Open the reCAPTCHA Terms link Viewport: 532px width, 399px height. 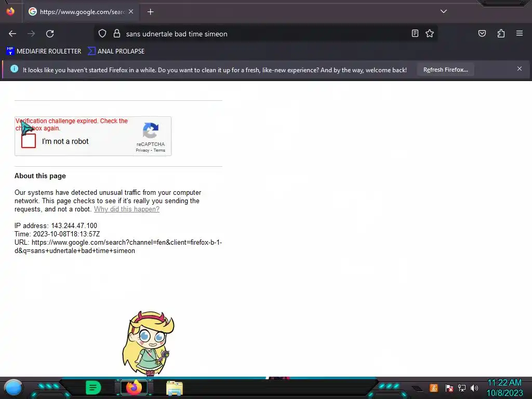pyautogui.click(x=159, y=150)
